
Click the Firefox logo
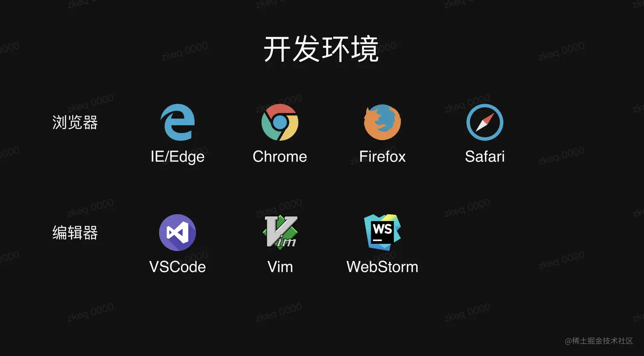pos(382,122)
